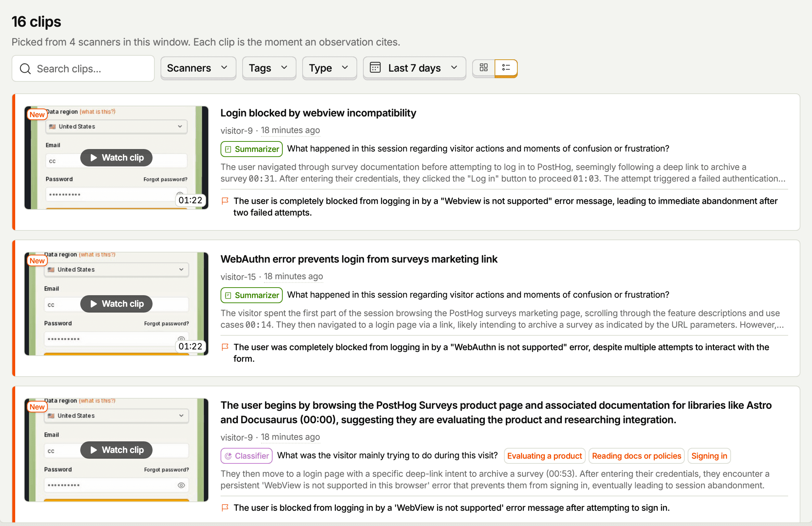Select the 'Signing in' tag
The image size is (812, 526).
pos(709,456)
